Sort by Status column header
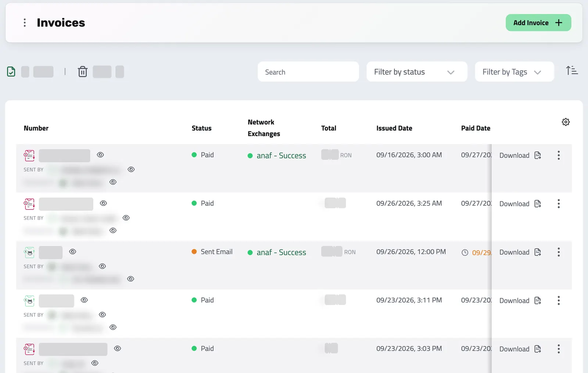The image size is (588, 373). click(201, 128)
